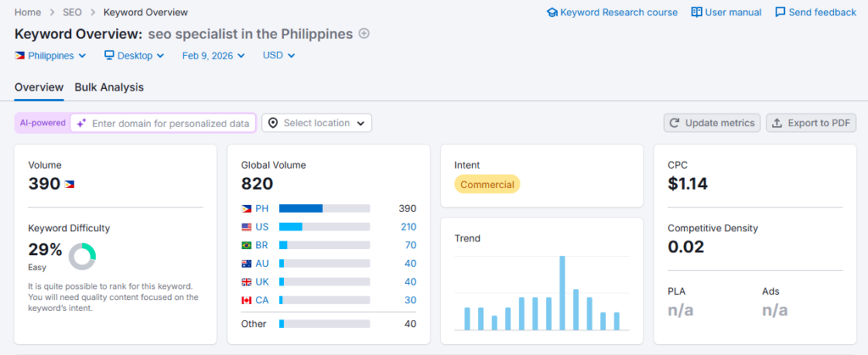This screenshot has width=868, height=355.
Task: Click the Update metrics button
Action: tap(711, 124)
